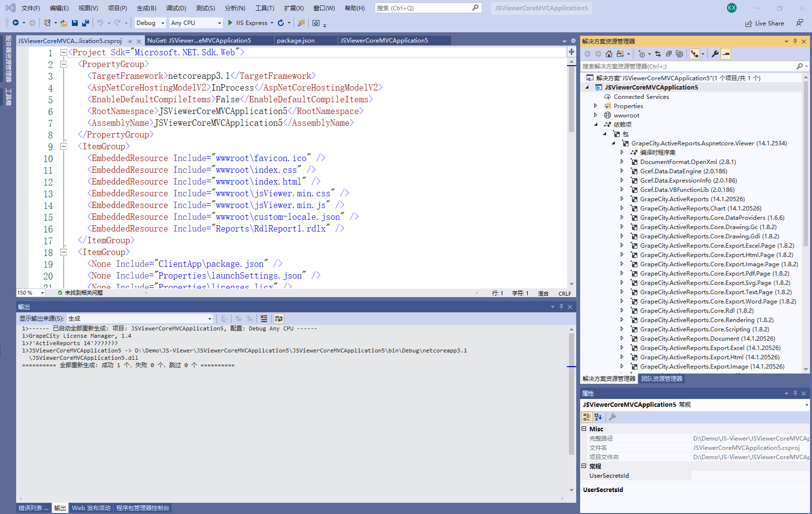Open property pages wrench in Properties panel
812x514 pixels.
click(x=612, y=417)
